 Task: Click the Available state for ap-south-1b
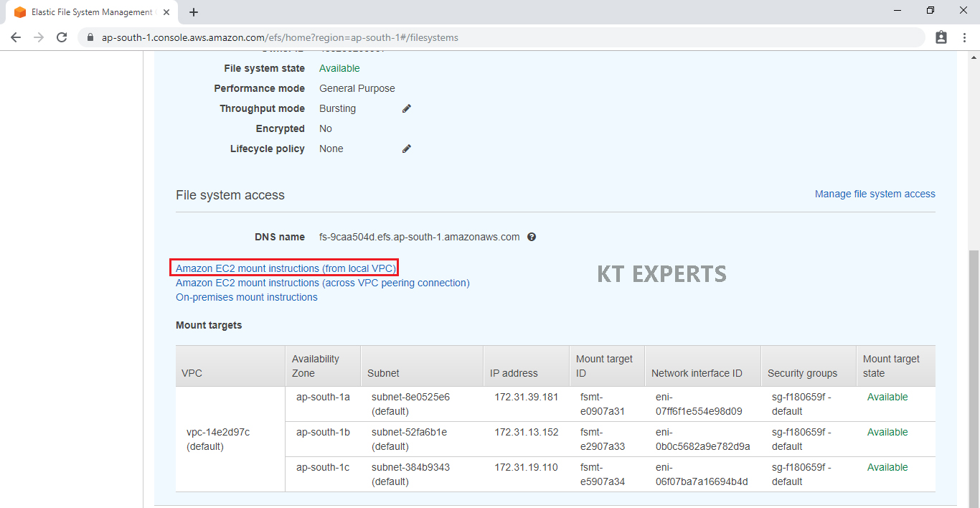pyautogui.click(x=887, y=432)
